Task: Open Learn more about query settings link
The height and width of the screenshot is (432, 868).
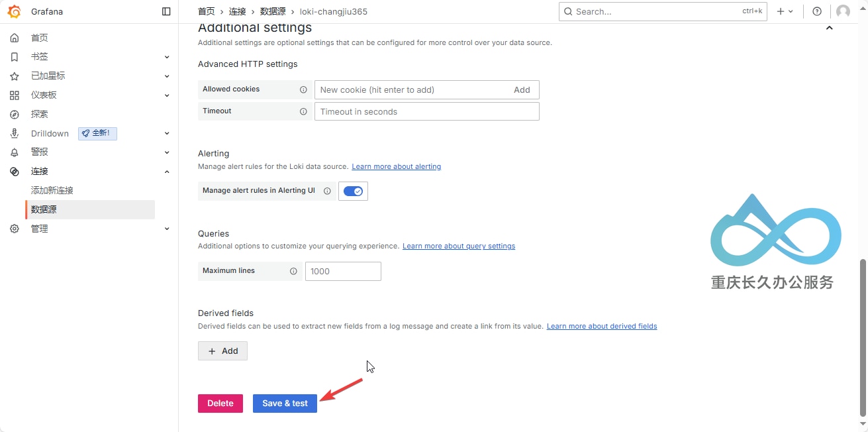Action: click(x=459, y=246)
